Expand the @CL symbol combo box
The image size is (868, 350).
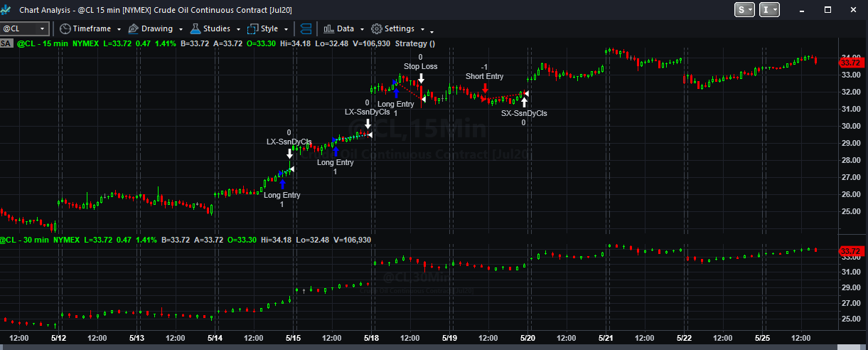[43, 29]
